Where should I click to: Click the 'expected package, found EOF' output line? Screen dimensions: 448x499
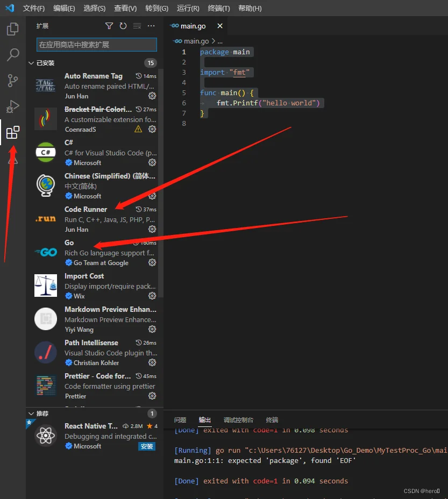click(x=265, y=460)
